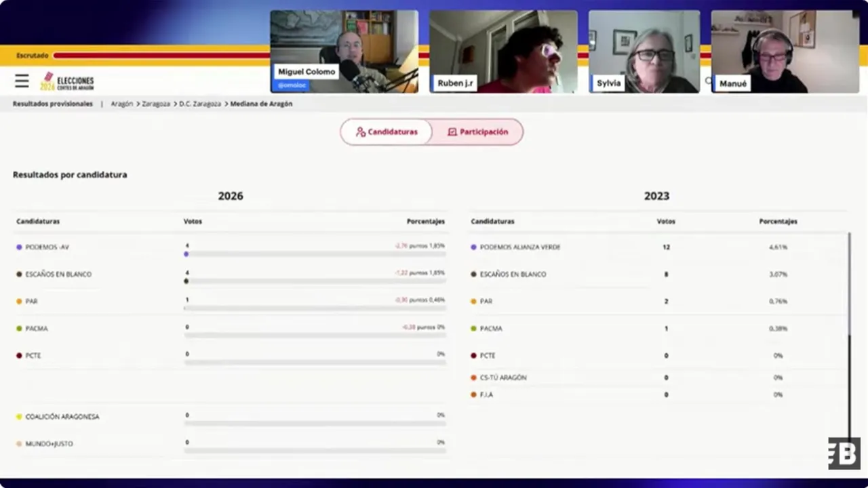This screenshot has height=488, width=868.
Task: Click PAR name in 2026 table
Action: tap(32, 302)
